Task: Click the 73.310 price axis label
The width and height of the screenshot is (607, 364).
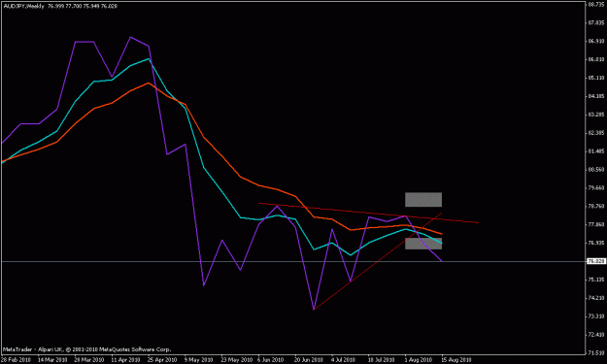Action: pos(596,316)
